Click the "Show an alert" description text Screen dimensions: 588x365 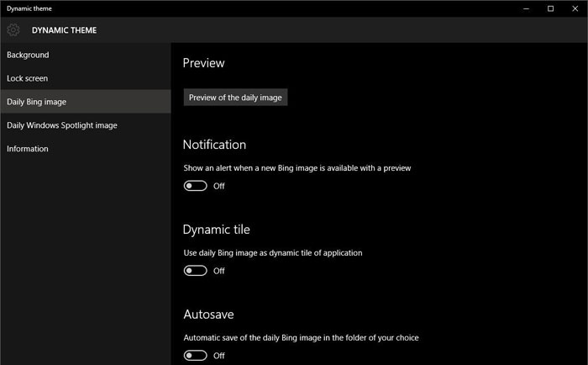(297, 168)
